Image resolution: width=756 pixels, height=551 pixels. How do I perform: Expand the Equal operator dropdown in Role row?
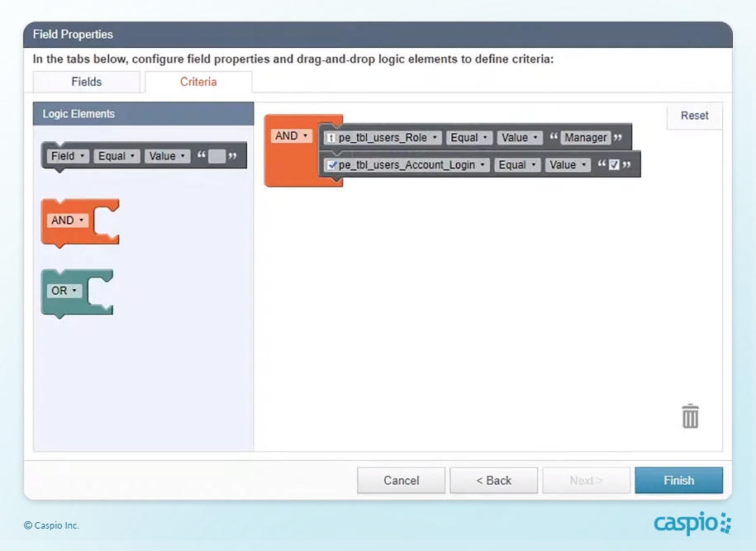pyautogui.click(x=470, y=138)
